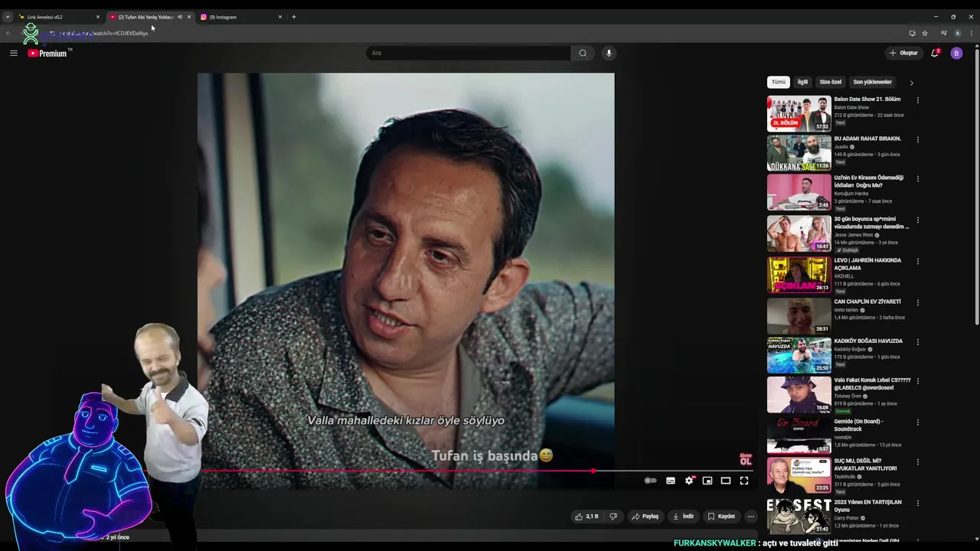
Task: Save the video with the Kaydet button
Action: (721, 517)
